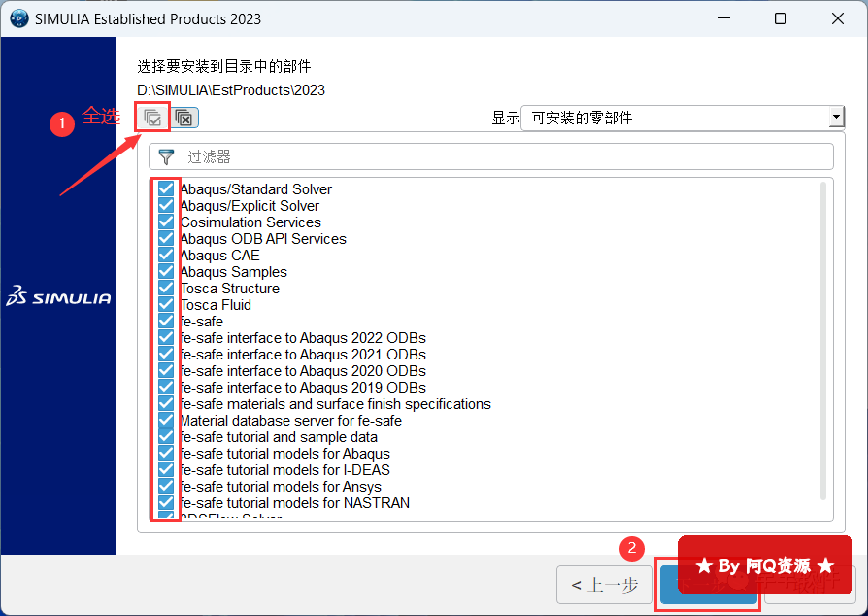This screenshot has height=616, width=868.
Task: Click the component list vertical scrollbar
Action: click(824, 340)
